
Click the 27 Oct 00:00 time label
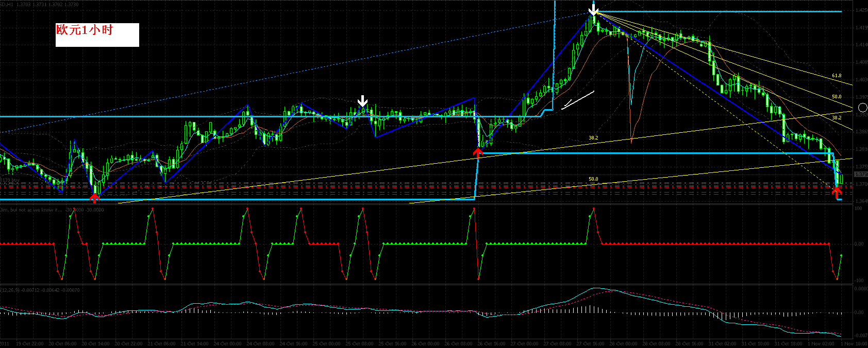pos(524,343)
